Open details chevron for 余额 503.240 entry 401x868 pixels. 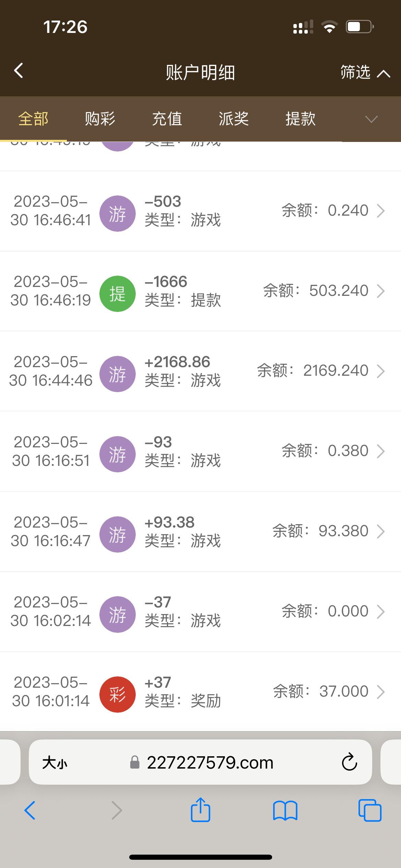381,291
